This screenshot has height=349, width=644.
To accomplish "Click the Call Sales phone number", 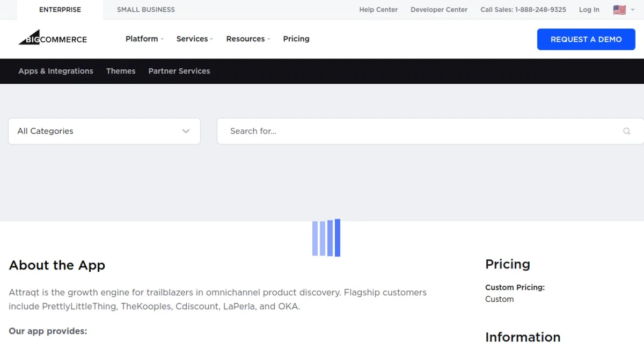I will click(x=523, y=9).
